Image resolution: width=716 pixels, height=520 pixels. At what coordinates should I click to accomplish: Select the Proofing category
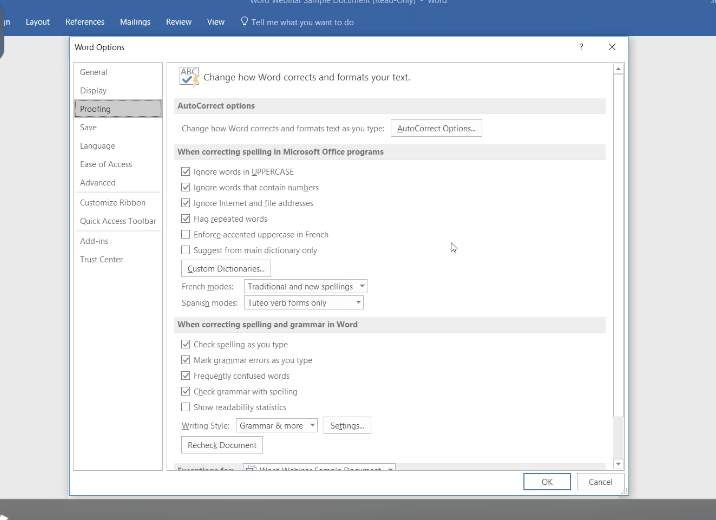pos(118,109)
